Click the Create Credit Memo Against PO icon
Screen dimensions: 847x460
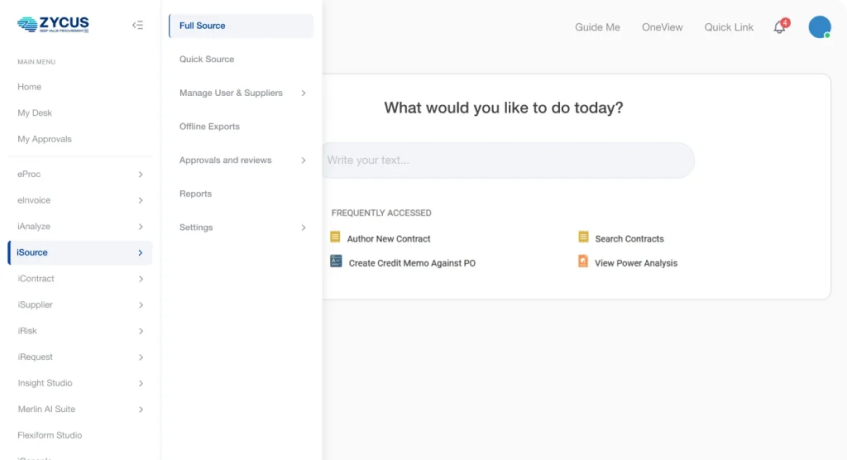click(x=336, y=262)
